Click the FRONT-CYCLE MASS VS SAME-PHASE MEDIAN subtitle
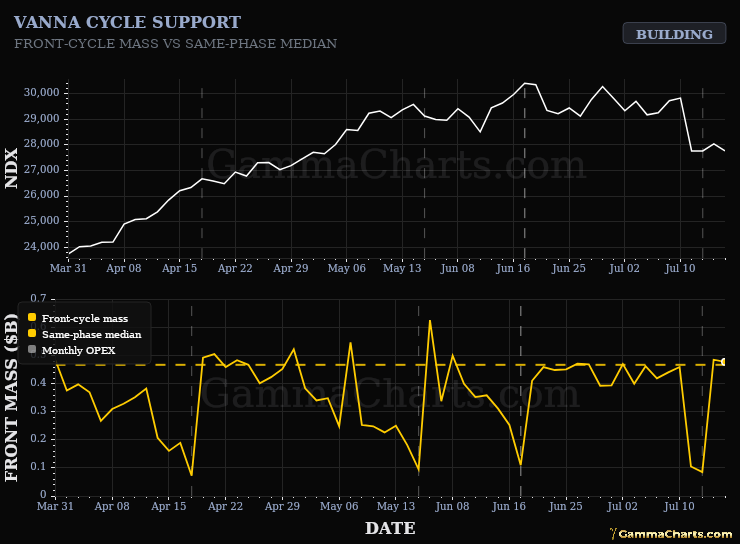This screenshot has width=740, height=544. pos(176,43)
